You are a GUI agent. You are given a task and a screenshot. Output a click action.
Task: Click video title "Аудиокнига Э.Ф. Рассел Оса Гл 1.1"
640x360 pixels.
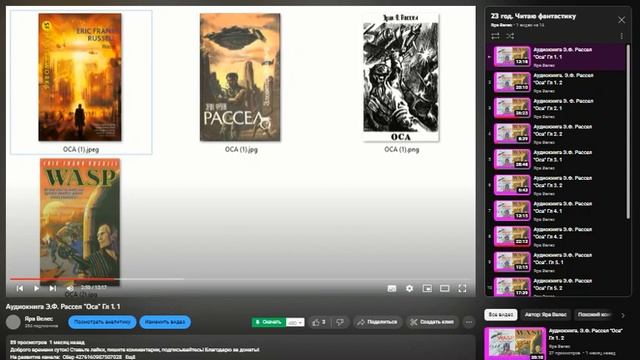pos(63,307)
